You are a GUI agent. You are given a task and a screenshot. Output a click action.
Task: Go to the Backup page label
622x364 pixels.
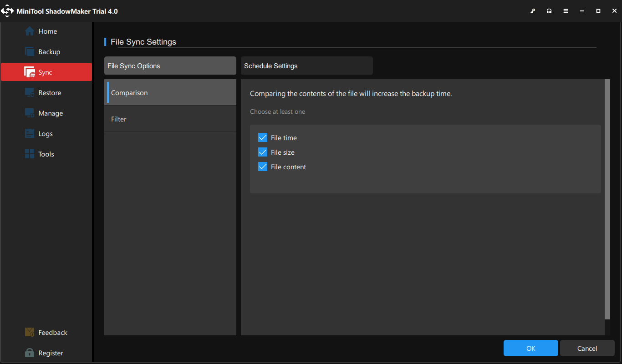click(49, 52)
